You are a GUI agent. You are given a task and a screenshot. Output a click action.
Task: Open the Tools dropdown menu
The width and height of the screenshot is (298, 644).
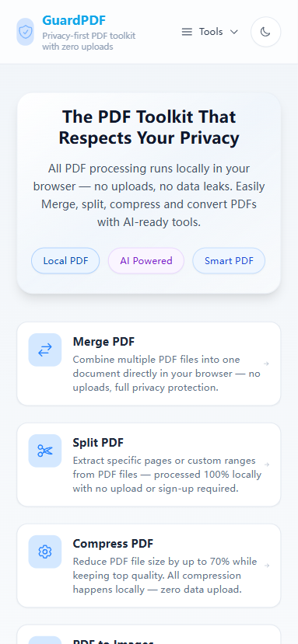click(x=210, y=32)
